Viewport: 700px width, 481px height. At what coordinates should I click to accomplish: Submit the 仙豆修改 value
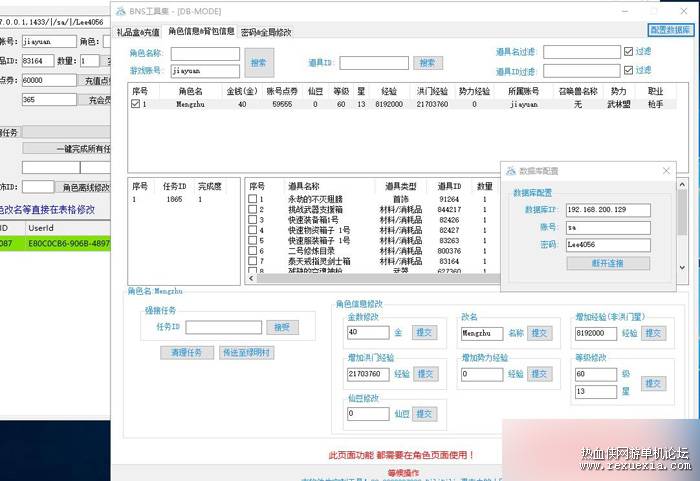[x=424, y=414]
